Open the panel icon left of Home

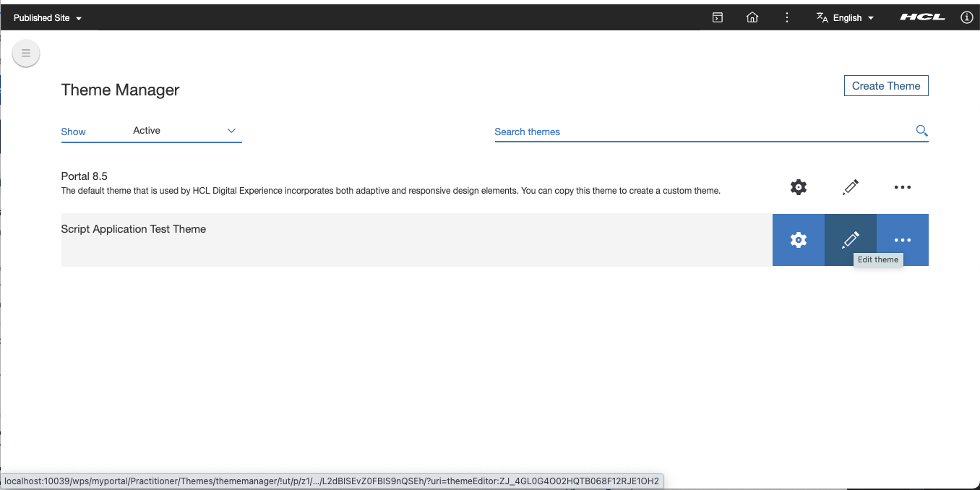(717, 18)
